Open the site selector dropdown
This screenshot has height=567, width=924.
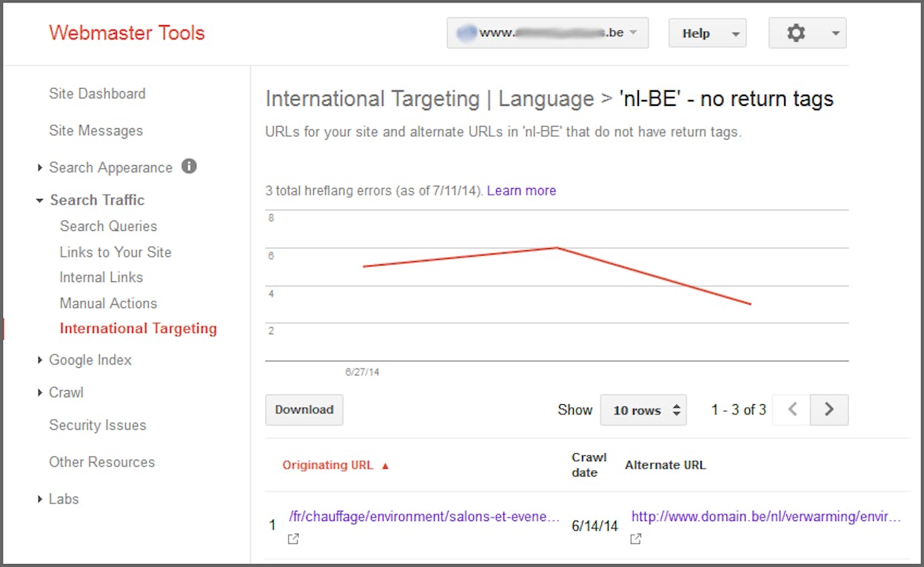click(x=548, y=33)
